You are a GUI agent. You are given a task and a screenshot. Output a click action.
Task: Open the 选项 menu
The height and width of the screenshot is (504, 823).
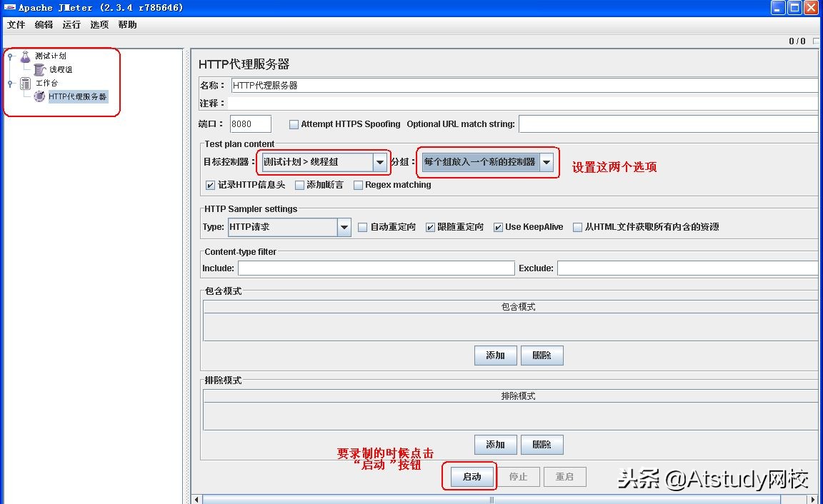[99, 24]
